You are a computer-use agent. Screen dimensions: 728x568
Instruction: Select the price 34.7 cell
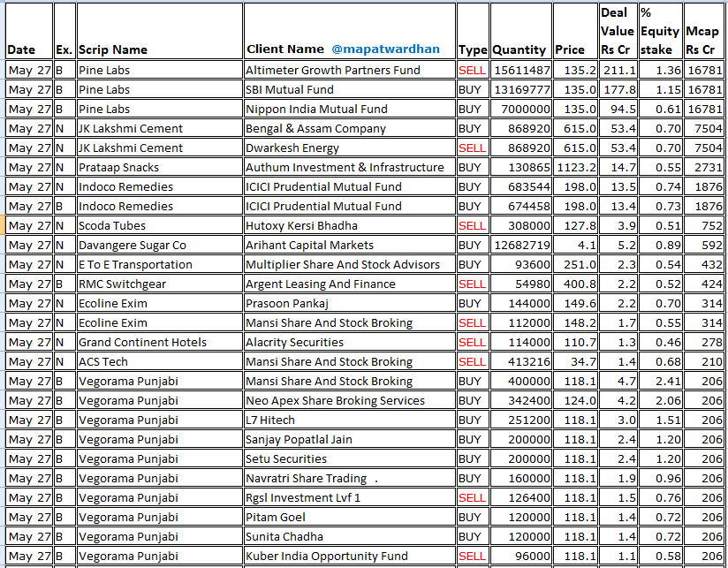click(x=575, y=362)
